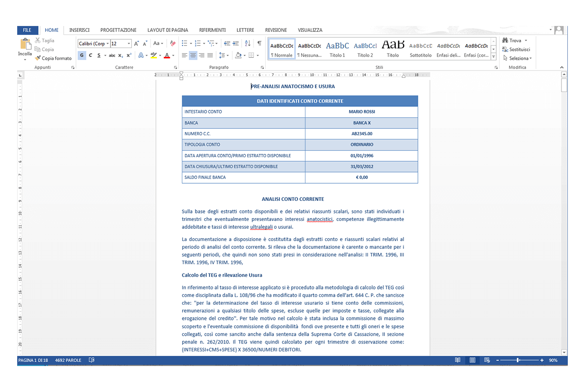Decrease font size with the shrink font icon

[x=145, y=44]
